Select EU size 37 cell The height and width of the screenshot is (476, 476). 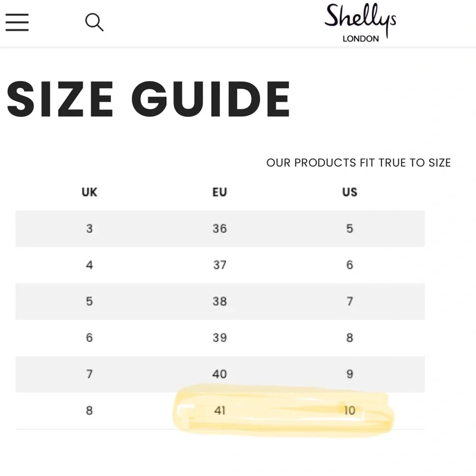(219, 265)
